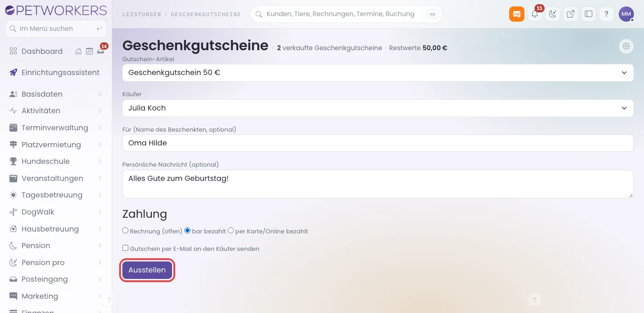Toggle dark mode moon icon
The image size is (644, 313).
click(x=552, y=14)
